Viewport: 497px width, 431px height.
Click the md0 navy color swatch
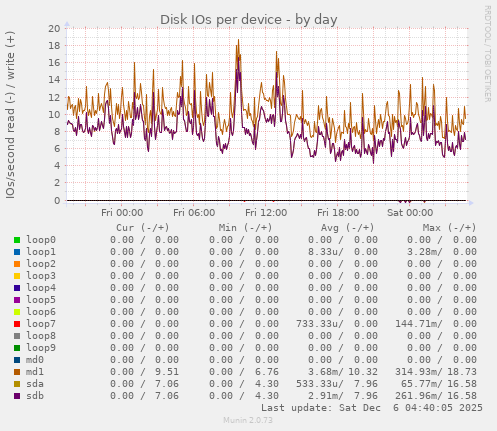(x=17, y=360)
